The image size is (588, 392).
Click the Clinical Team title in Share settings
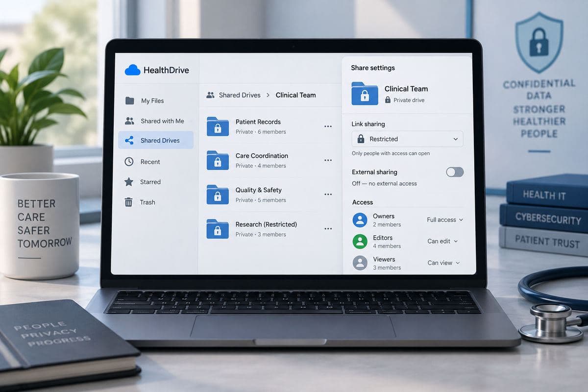[406, 89]
